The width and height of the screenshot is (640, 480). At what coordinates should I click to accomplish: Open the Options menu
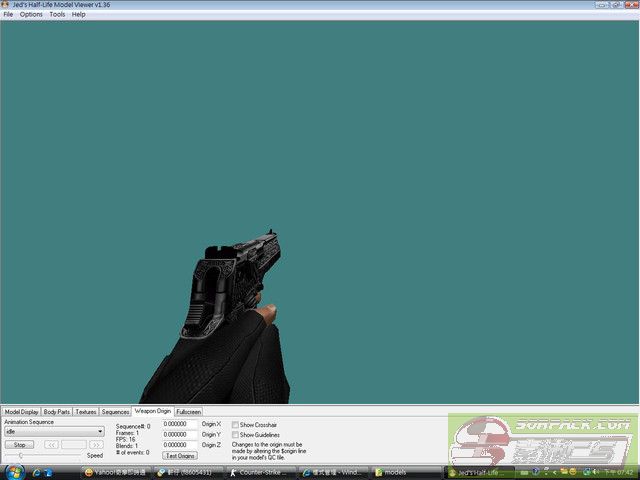[31, 15]
